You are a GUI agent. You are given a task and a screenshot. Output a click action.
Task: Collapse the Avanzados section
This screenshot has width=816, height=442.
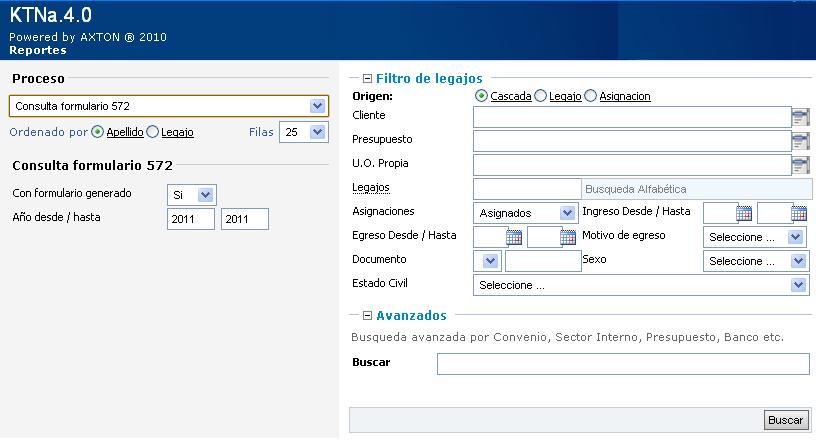pos(367,315)
